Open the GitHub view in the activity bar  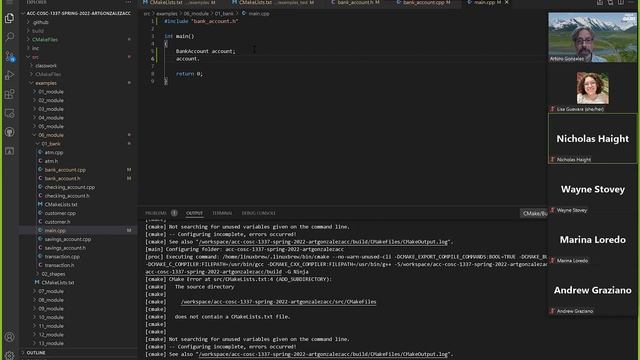pyautogui.click(x=9, y=132)
